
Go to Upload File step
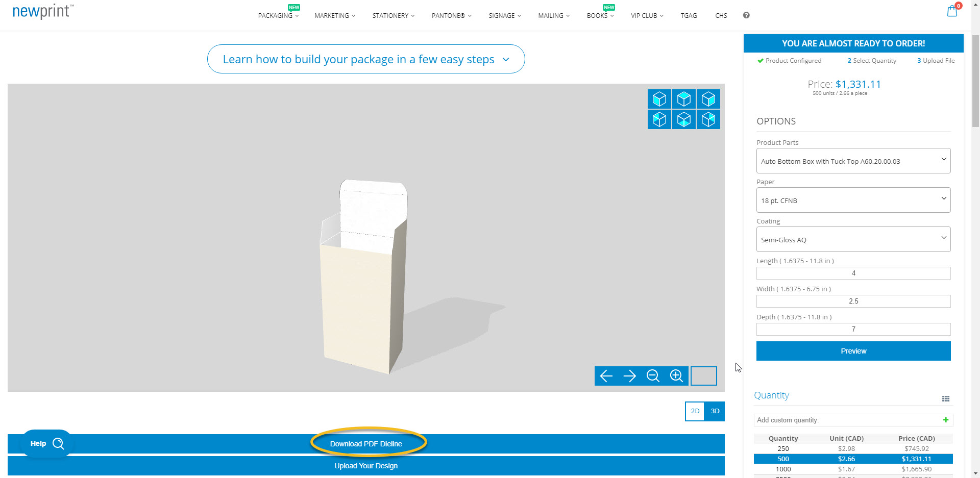tap(936, 61)
